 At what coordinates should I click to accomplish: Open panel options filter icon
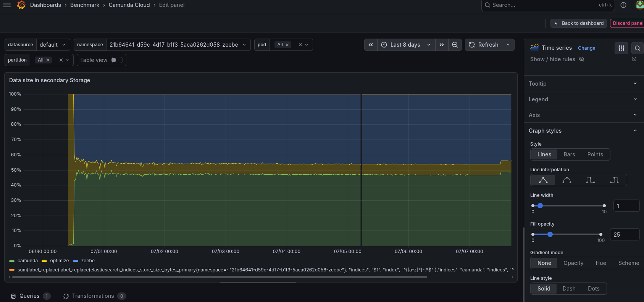pos(621,48)
